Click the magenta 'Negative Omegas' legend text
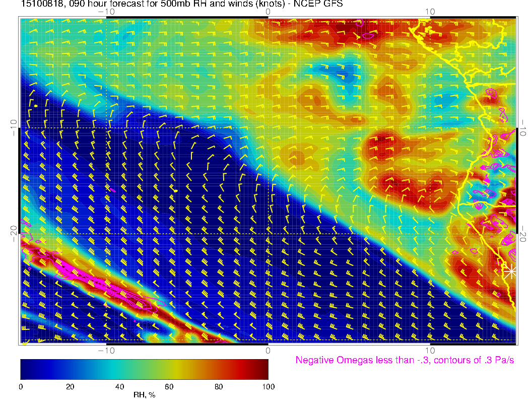This screenshot has height=411, width=532. (405, 360)
